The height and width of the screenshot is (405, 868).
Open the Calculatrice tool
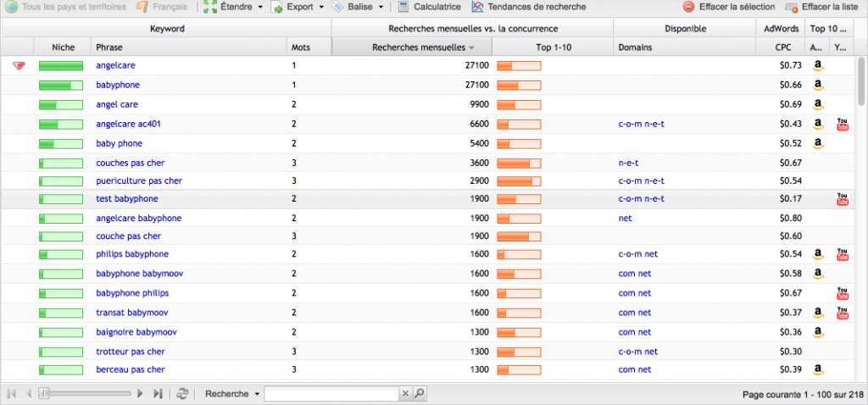click(x=430, y=7)
